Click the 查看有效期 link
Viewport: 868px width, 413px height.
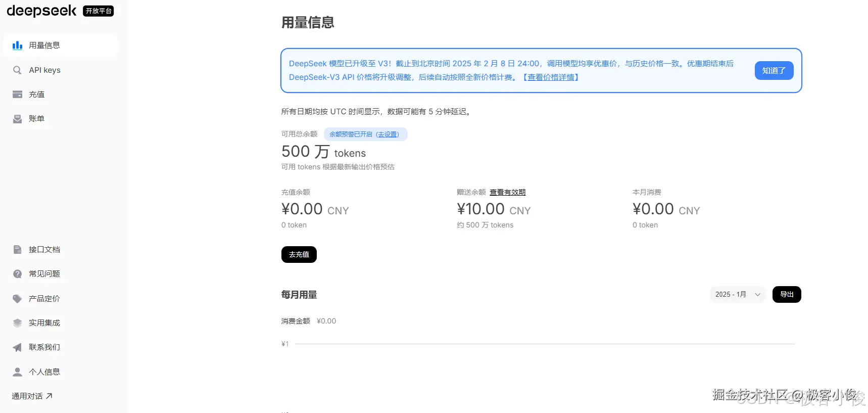coord(508,193)
